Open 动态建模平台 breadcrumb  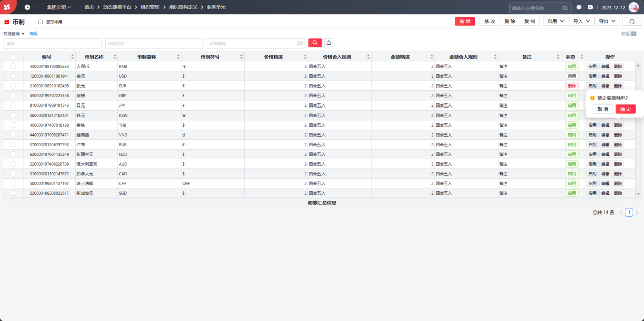(117, 7)
